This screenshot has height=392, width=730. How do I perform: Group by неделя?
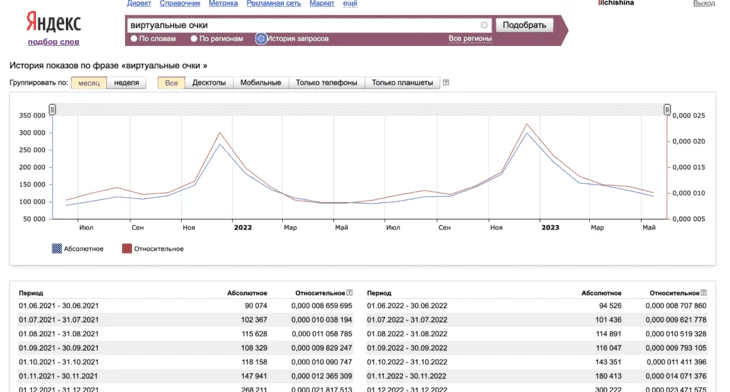pyautogui.click(x=127, y=83)
